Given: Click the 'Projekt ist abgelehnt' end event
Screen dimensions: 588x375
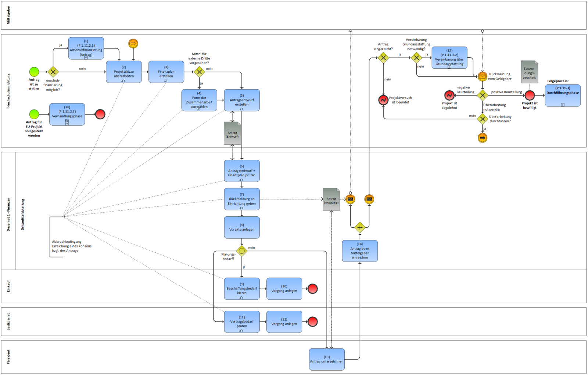Looking at the screenshot, I should [x=449, y=95].
